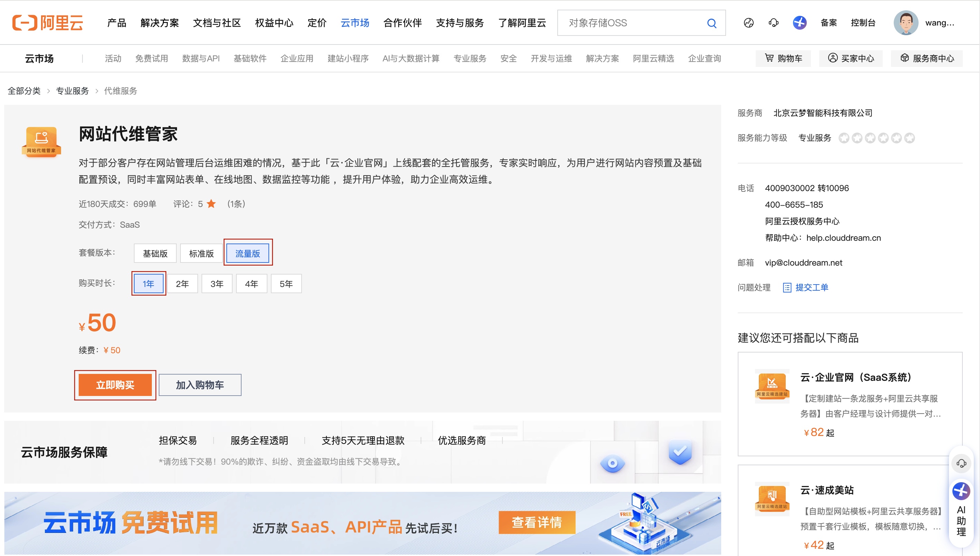Open the customer service headset icon
The width and height of the screenshot is (980, 556).
tap(773, 22)
